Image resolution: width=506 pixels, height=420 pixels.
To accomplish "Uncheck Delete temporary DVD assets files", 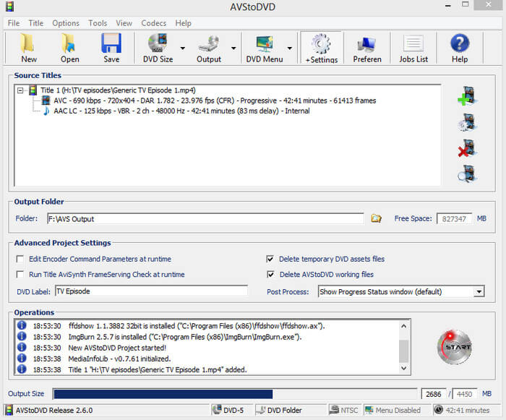I will [270, 259].
